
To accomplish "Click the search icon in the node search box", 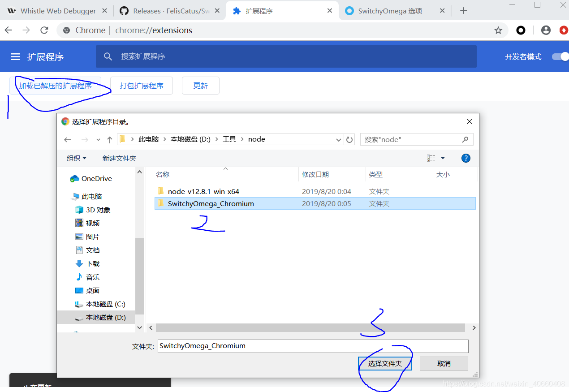I will click(466, 140).
